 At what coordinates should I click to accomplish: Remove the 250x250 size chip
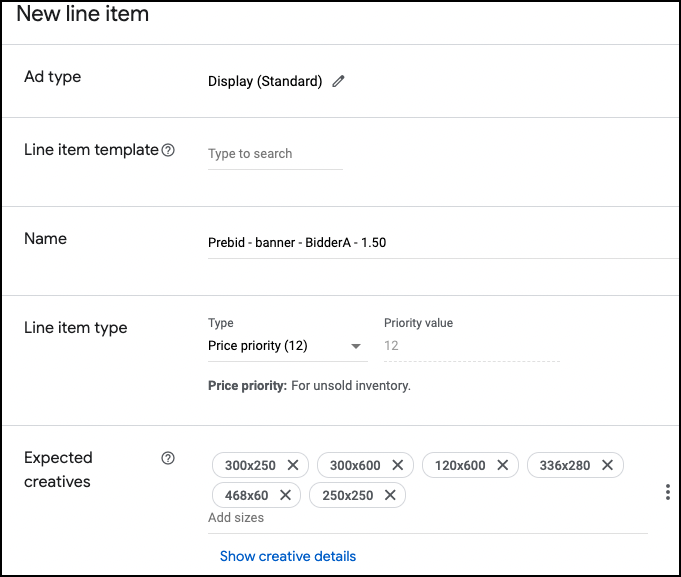pos(390,495)
